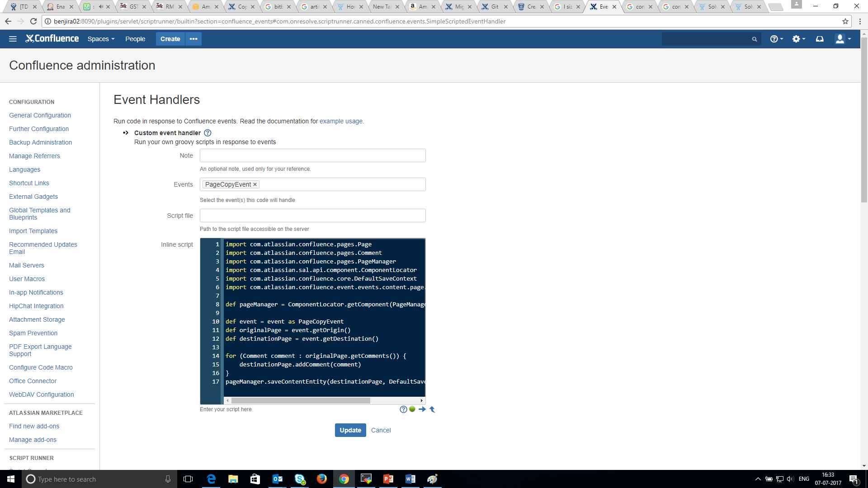Image resolution: width=868 pixels, height=488 pixels.
Task: Open the example usage link
Action: pyautogui.click(x=341, y=121)
